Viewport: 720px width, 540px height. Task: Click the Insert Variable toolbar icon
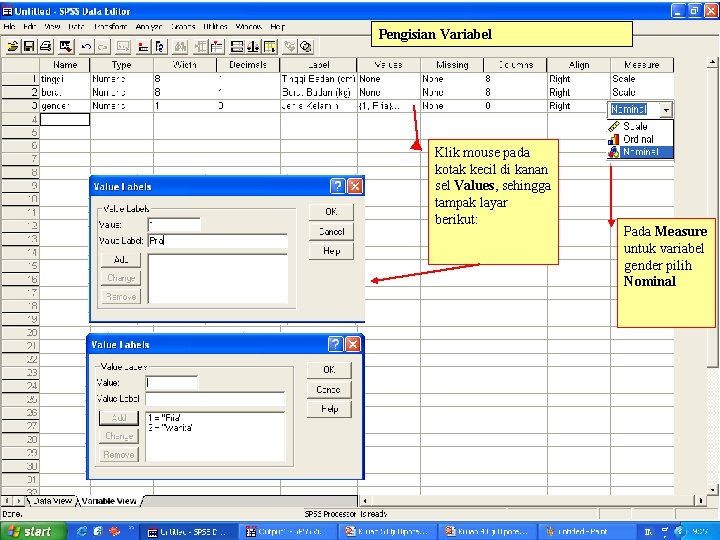216,46
